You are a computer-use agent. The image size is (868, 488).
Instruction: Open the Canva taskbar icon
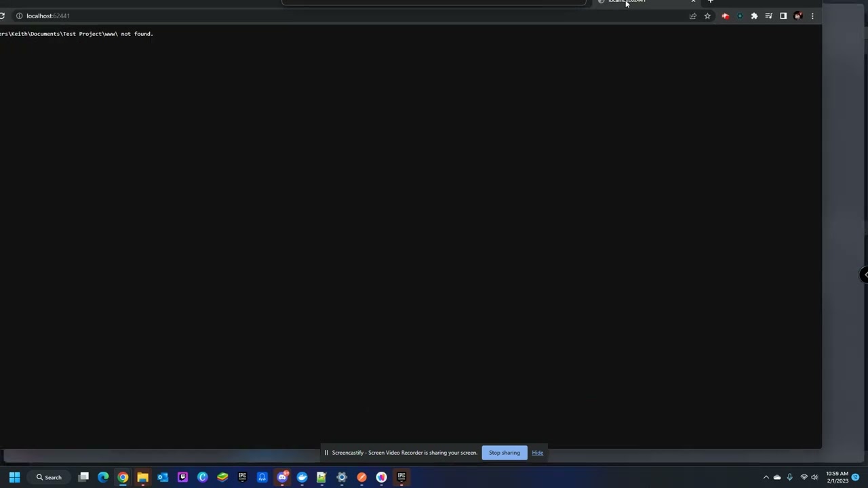click(x=202, y=477)
